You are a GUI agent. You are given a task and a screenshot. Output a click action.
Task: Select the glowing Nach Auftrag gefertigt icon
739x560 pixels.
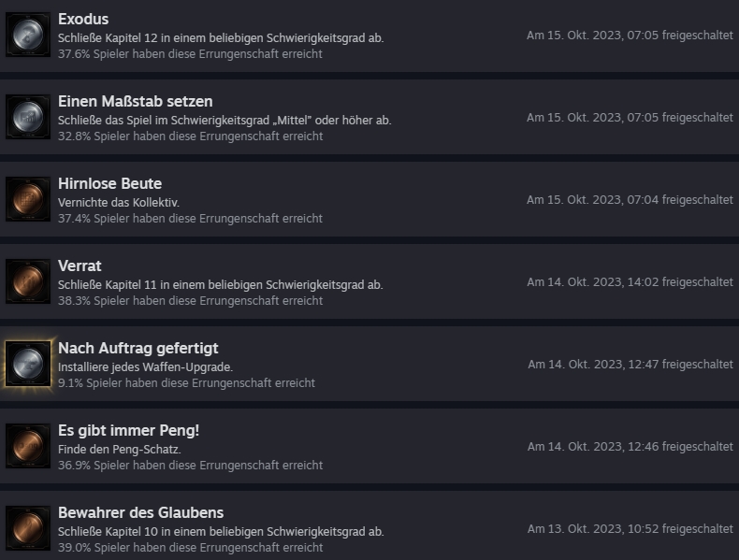coord(28,364)
